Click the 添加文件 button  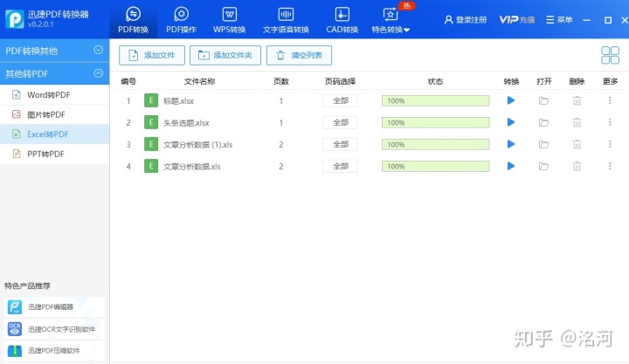(152, 55)
